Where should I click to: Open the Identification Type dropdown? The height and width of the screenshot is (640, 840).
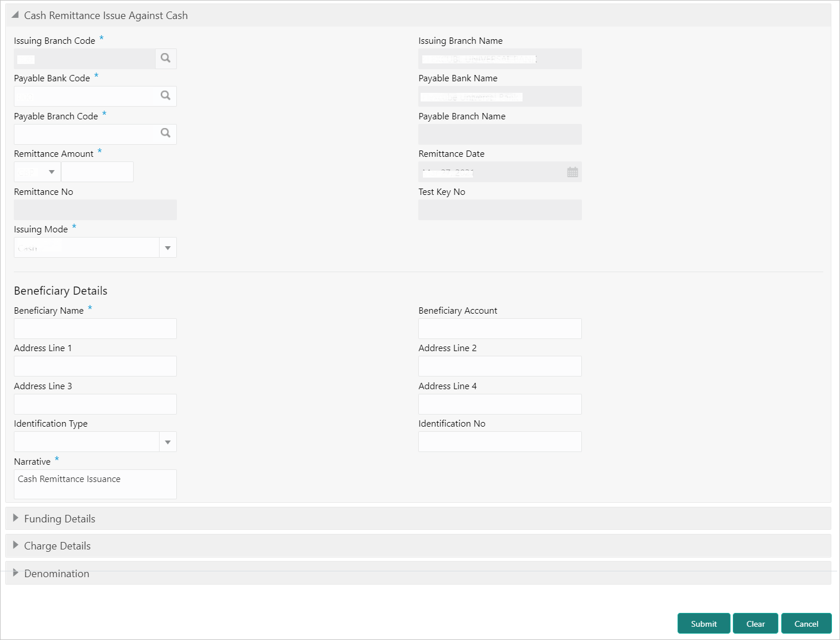[168, 442]
